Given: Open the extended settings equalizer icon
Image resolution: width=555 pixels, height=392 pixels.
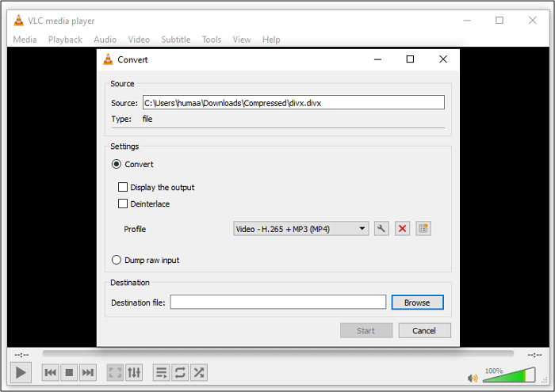Looking at the screenshot, I should 134,372.
